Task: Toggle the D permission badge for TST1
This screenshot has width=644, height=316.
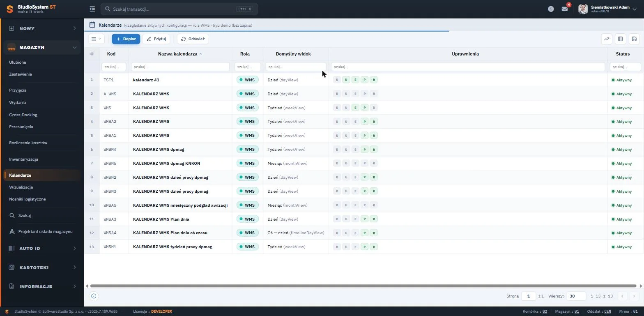Action: click(x=337, y=80)
